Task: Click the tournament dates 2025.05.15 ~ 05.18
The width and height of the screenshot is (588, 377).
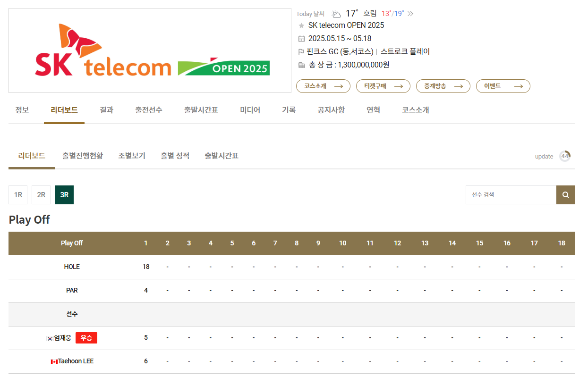Action: (340, 39)
